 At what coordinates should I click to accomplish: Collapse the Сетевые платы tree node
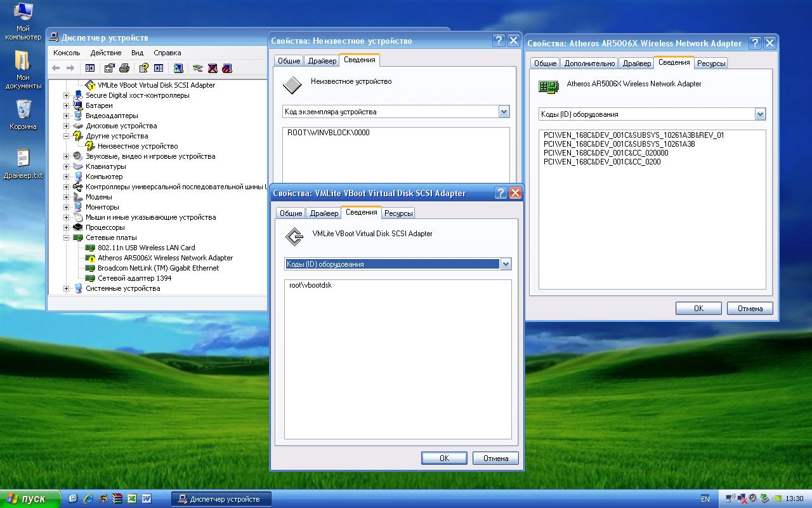click(x=66, y=237)
